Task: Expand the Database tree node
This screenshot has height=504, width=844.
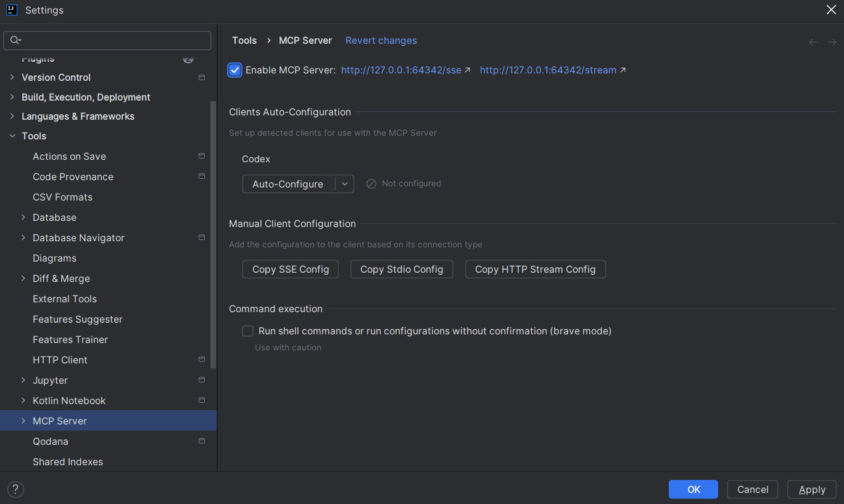Action: (23, 218)
